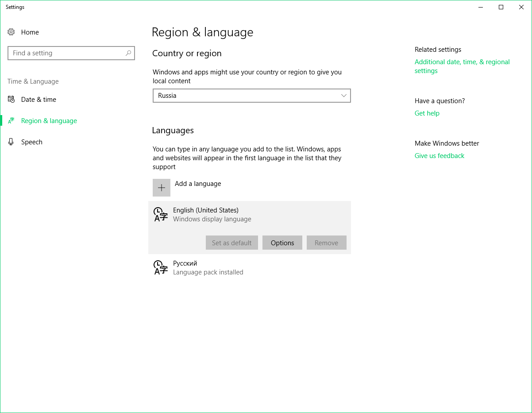Select the Русский language entry
This screenshot has width=532, height=413.
(x=250, y=267)
